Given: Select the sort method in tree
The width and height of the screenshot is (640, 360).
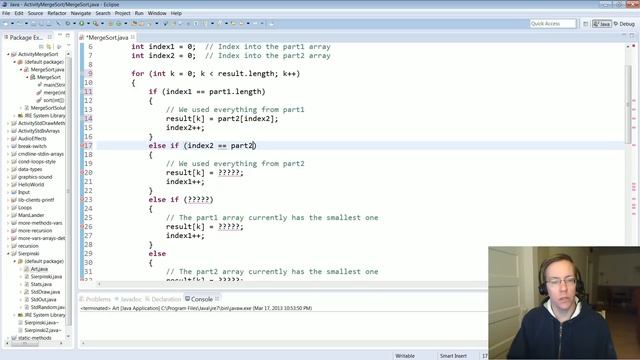Looking at the screenshot, I should click(x=52, y=100).
